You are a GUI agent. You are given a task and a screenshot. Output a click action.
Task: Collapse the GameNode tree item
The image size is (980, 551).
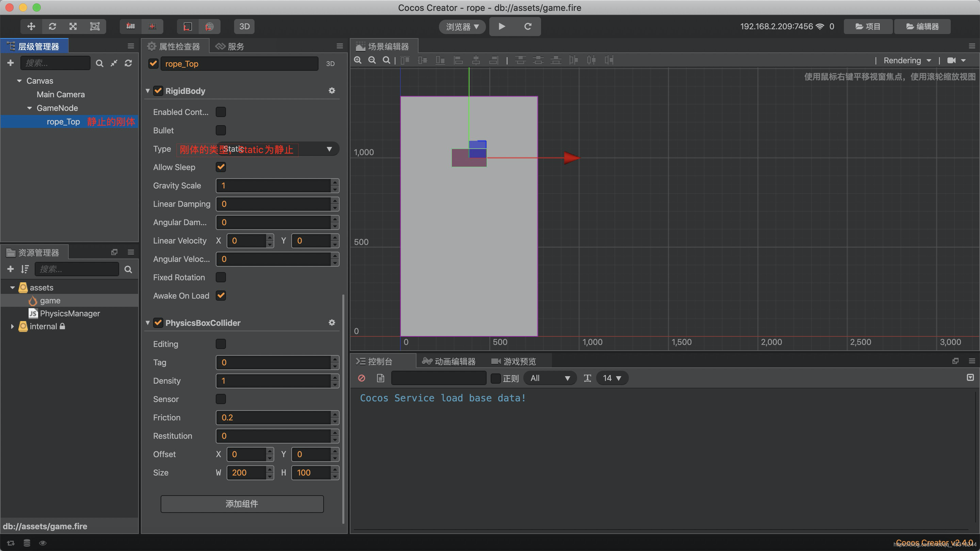click(x=30, y=108)
